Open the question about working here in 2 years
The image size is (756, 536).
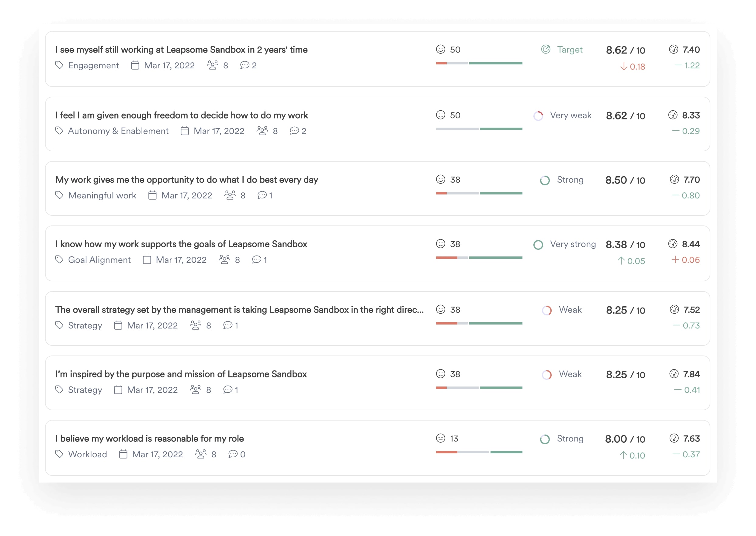click(181, 50)
